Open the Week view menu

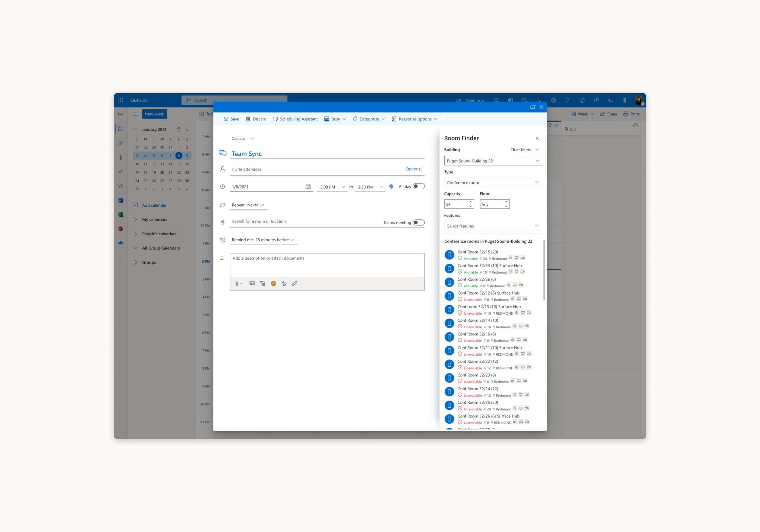pyautogui.click(x=582, y=114)
